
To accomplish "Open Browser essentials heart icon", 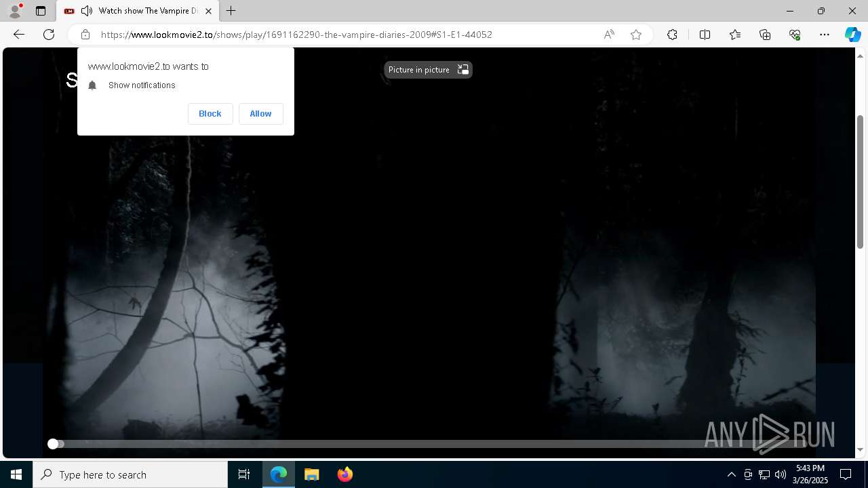I will (795, 35).
